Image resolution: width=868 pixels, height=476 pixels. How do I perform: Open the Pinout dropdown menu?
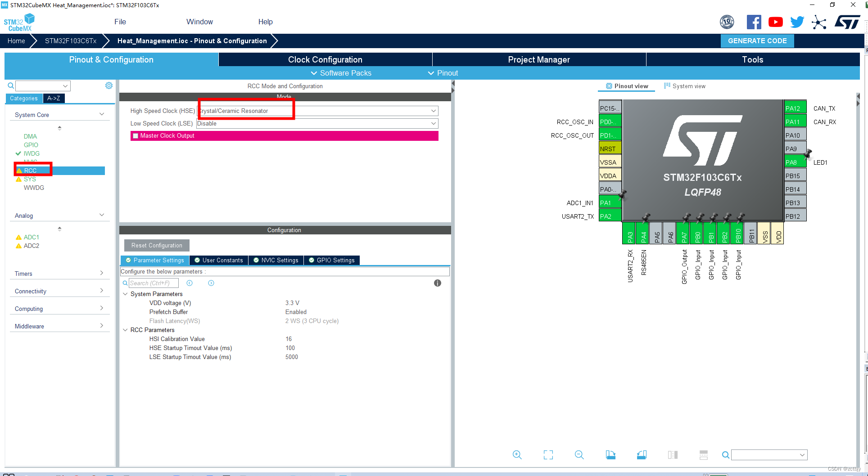point(443,73)
